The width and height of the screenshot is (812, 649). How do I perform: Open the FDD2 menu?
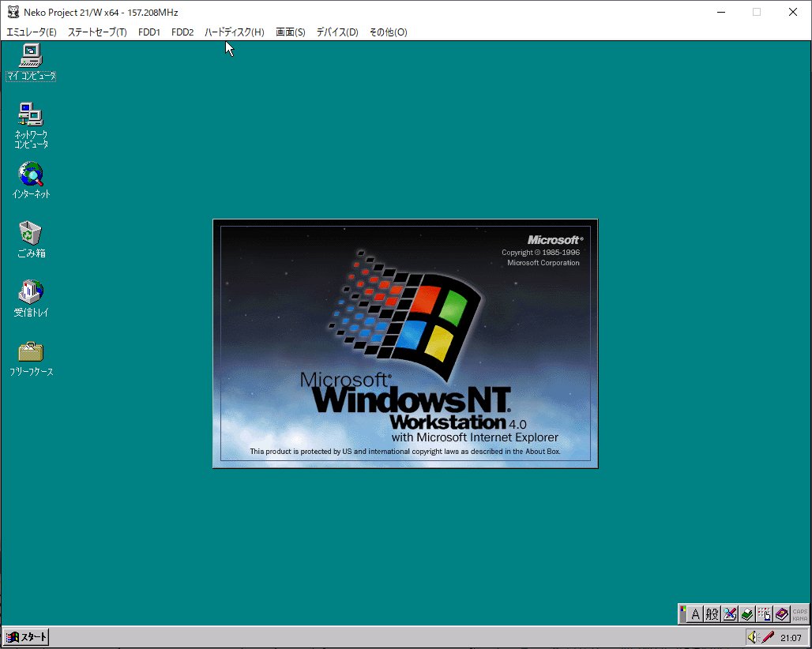[182, 32]
